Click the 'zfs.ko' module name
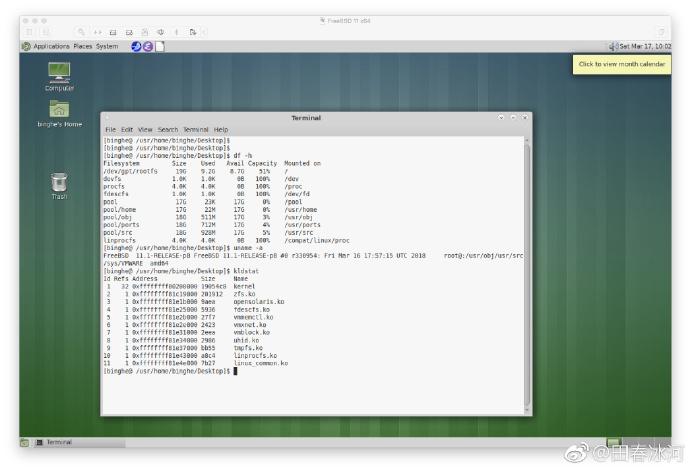The height and width of the screenshot is (470, 690). click(244, 294)
